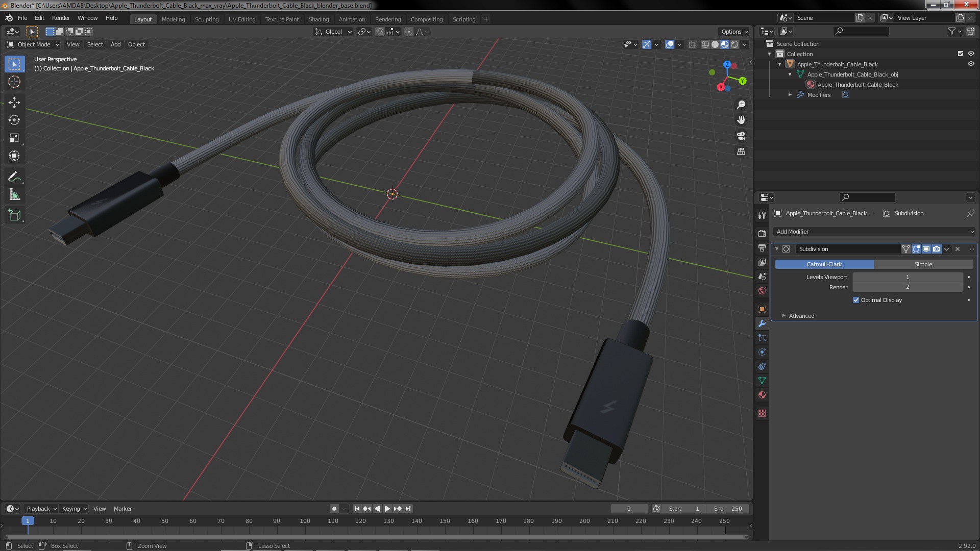Open the World properties tab

tap(762, 291)
